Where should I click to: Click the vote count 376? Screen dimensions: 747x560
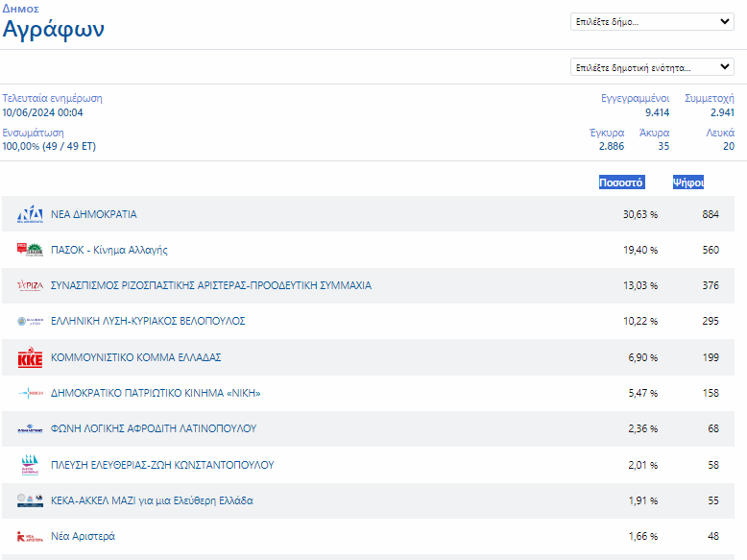(x=711, y=285)
